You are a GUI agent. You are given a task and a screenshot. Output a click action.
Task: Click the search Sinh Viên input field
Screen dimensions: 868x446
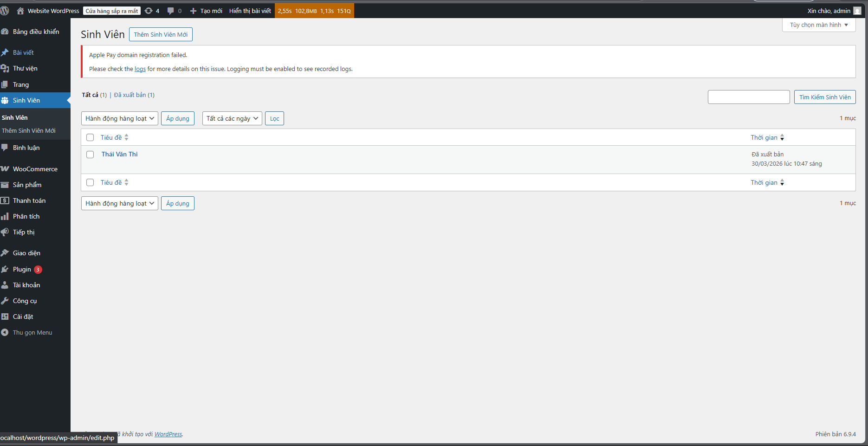click(x=749, y=97)
